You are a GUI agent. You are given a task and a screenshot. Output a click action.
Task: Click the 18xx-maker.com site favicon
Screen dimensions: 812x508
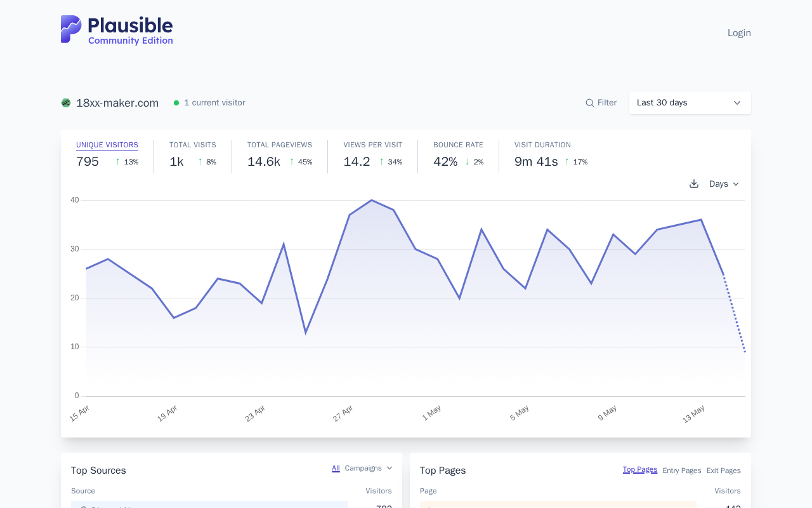(66, 103)
